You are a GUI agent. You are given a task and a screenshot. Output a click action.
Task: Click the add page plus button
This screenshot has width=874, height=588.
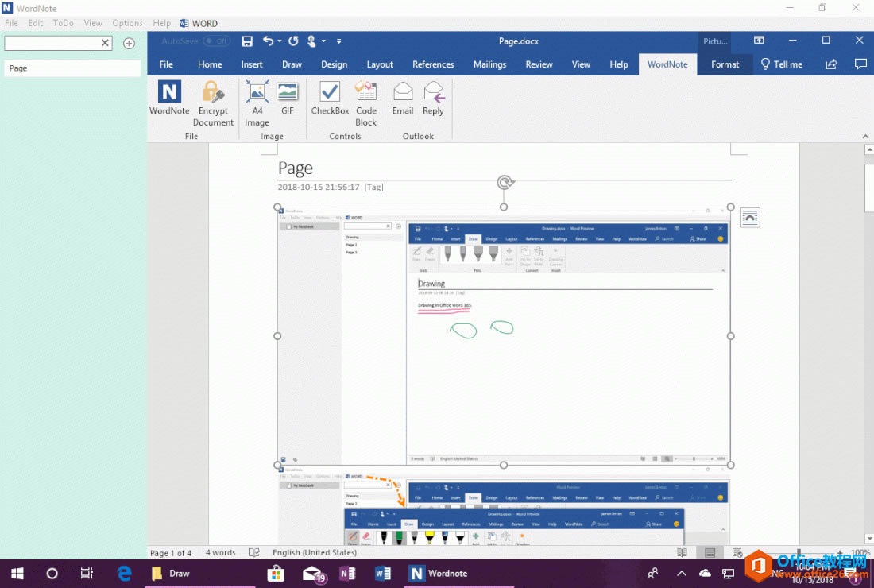tap(129, 43)
